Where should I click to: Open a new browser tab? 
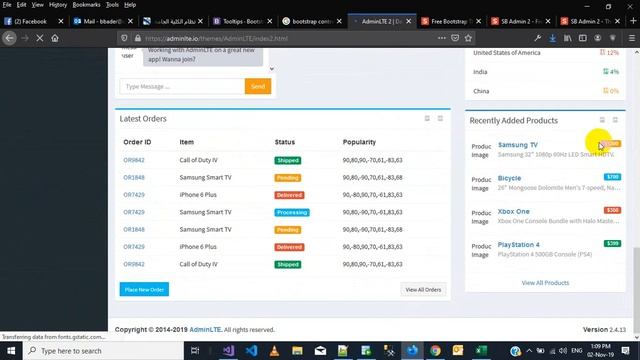tap(633, 21)
